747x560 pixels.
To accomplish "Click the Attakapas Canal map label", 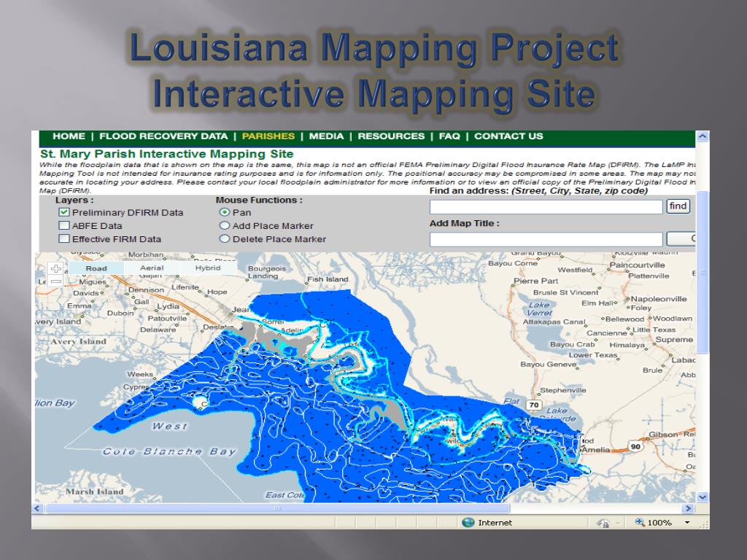I will point(554,322).
